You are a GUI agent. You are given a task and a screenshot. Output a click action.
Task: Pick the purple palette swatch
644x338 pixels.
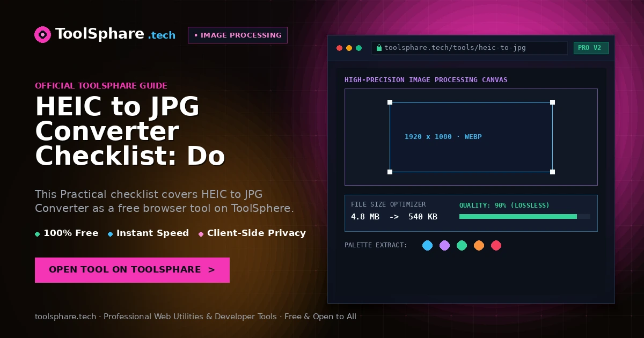click(444, 245)
